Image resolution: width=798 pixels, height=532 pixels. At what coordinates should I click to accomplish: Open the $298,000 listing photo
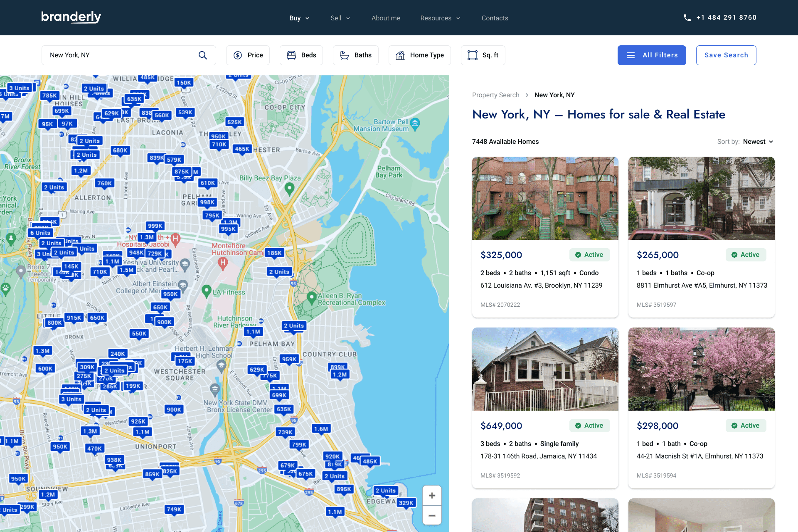[702, 369]
